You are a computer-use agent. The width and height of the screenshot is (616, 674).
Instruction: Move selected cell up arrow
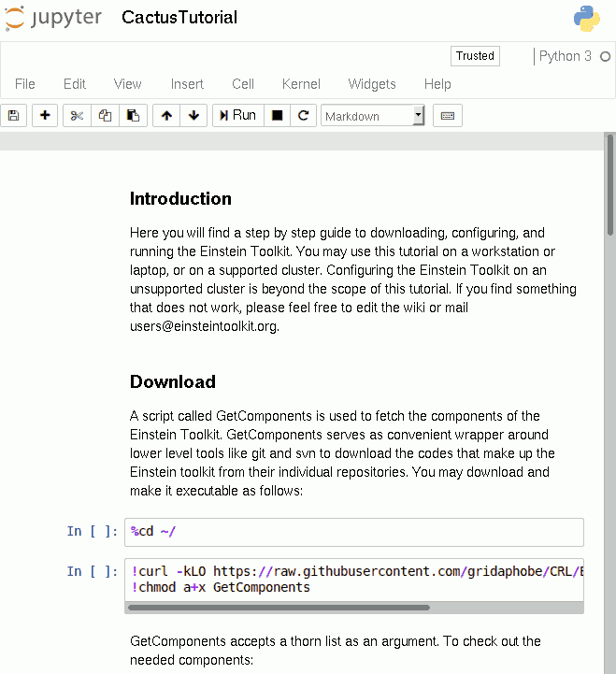point(166,115)
